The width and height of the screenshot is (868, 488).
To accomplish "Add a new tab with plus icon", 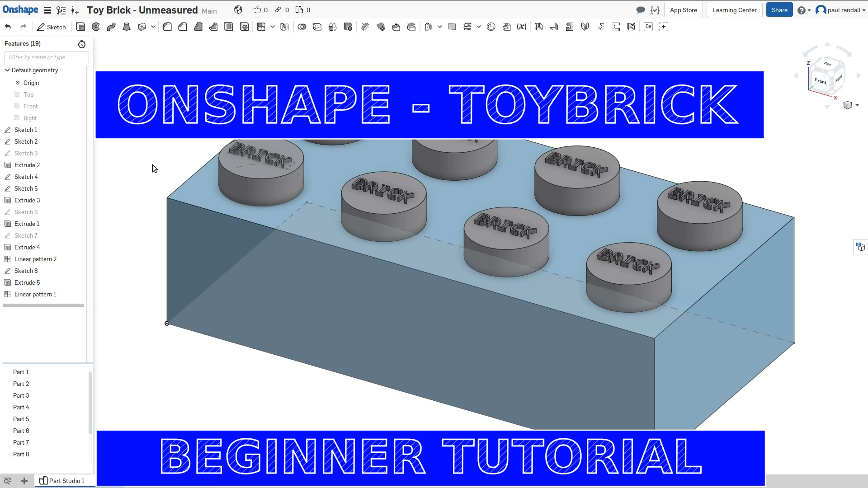I will [24, 481].
